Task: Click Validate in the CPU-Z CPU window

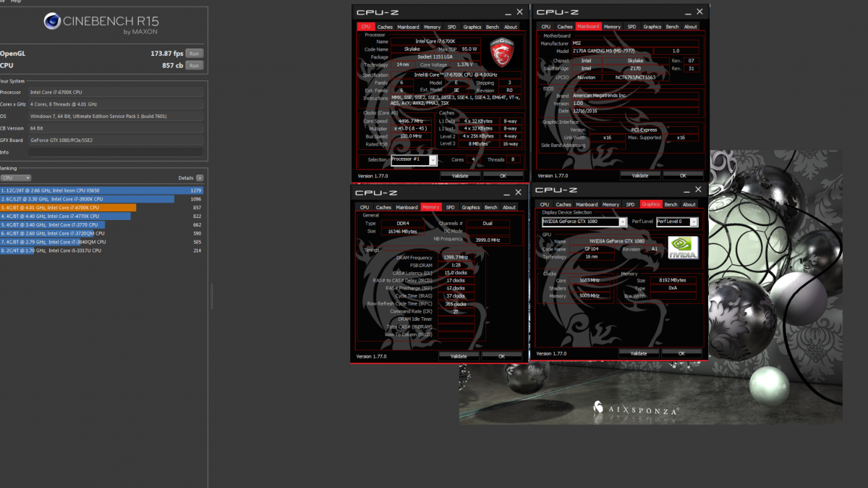Action: [x=460, y=176]
